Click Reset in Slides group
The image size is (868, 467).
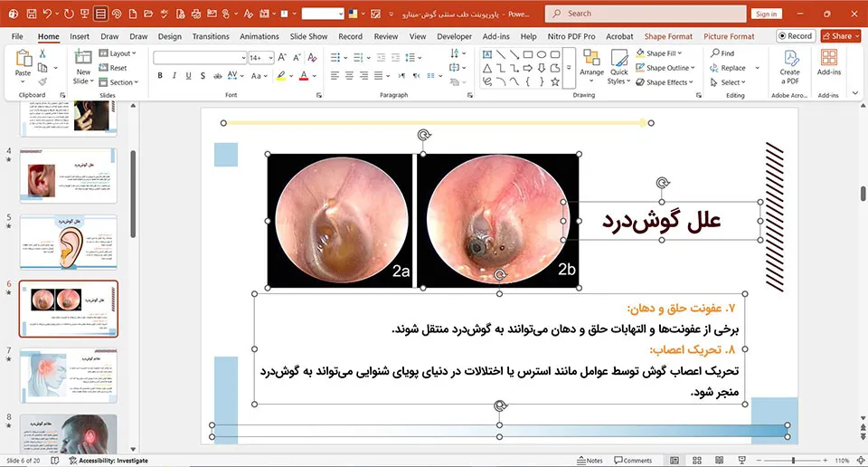113,68
